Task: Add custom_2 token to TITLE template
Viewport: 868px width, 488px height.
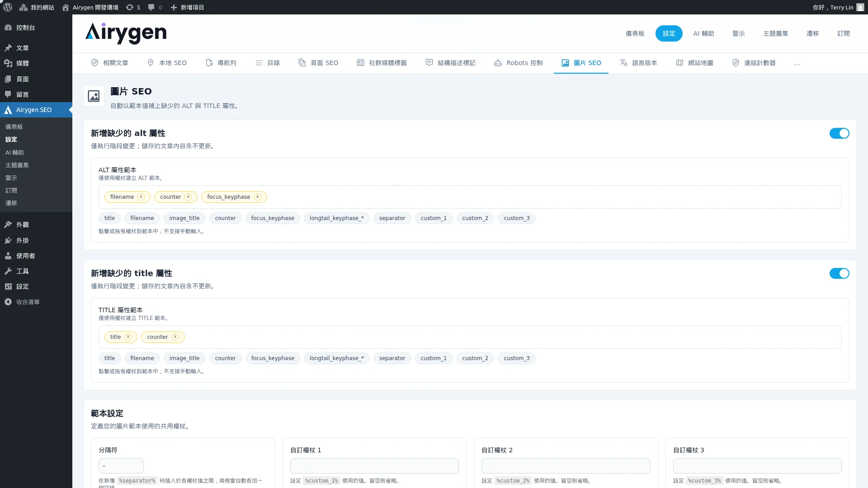Action: [475, 358]
